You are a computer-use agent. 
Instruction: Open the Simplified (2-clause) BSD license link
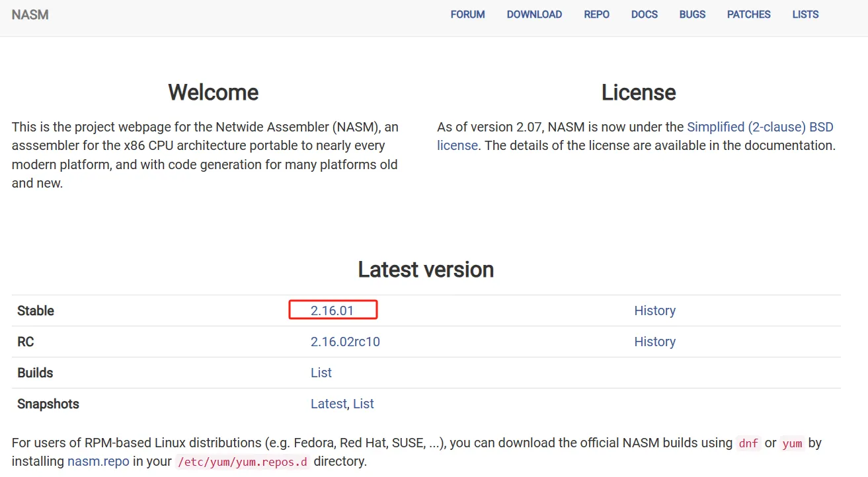pyautogui.click(x=760, y=127)
